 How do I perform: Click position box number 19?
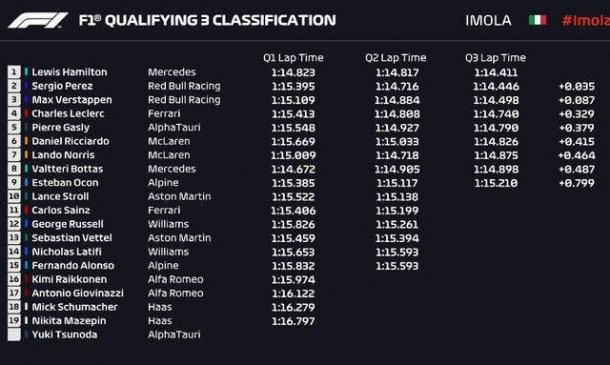click(14, 321)
